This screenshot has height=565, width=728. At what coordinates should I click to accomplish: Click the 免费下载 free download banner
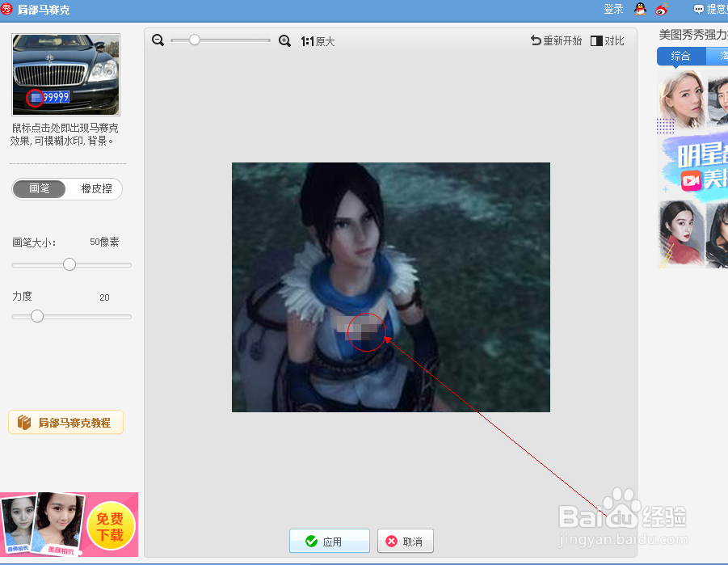[69, 524]
